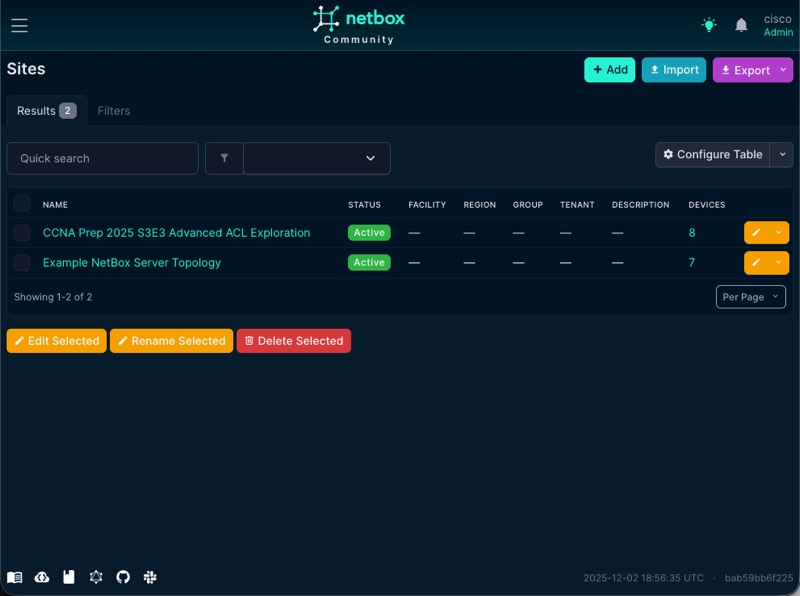This screenshot has width=800, height=596.
Task: Open the Per Page dropdown
Action: (750, 297)
